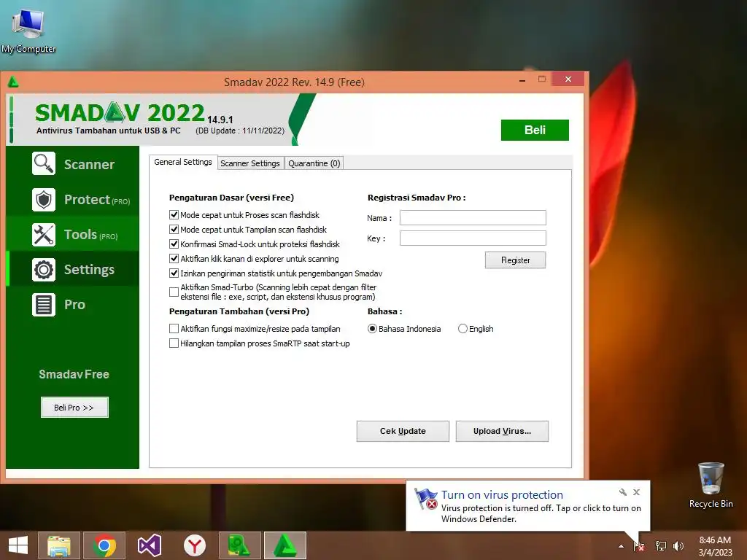Click Cek Update button
This screenshot has height=560, width=747.
click(x=403, y=431)
